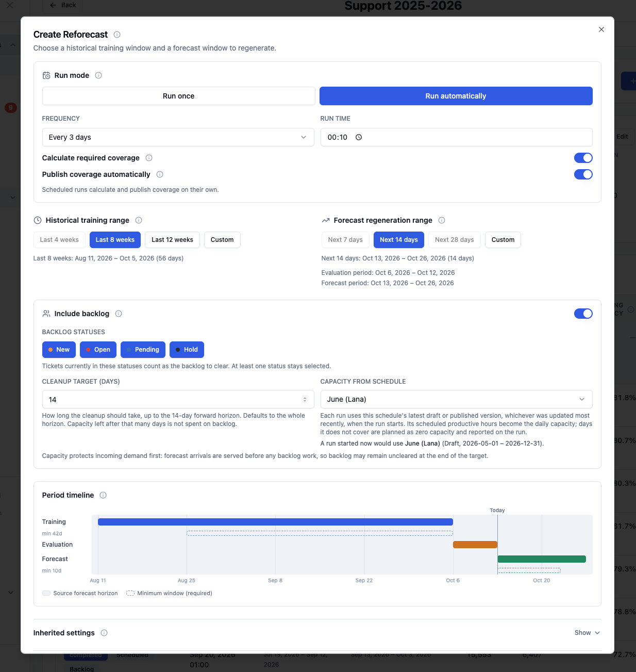The width and height of the screenshot is (636, 672).
Task: Choose Next 7 days forecast range
Action: [345, 240]
